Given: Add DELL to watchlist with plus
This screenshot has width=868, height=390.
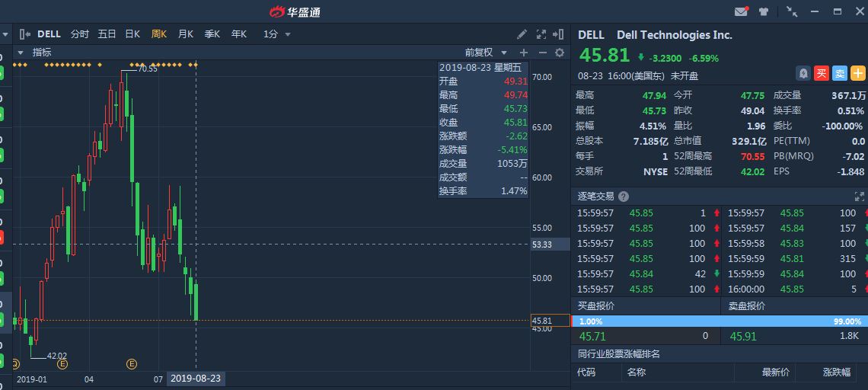Looking at the screenshot, I should coord(858,73).
